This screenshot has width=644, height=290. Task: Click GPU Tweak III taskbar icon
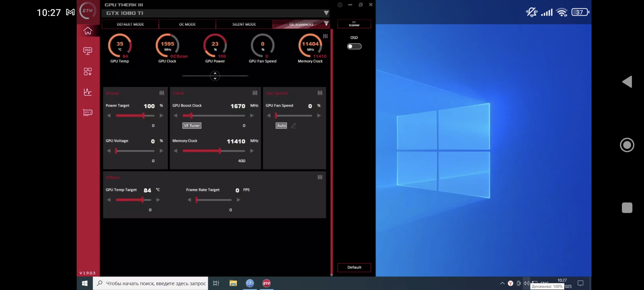[266, 283]
